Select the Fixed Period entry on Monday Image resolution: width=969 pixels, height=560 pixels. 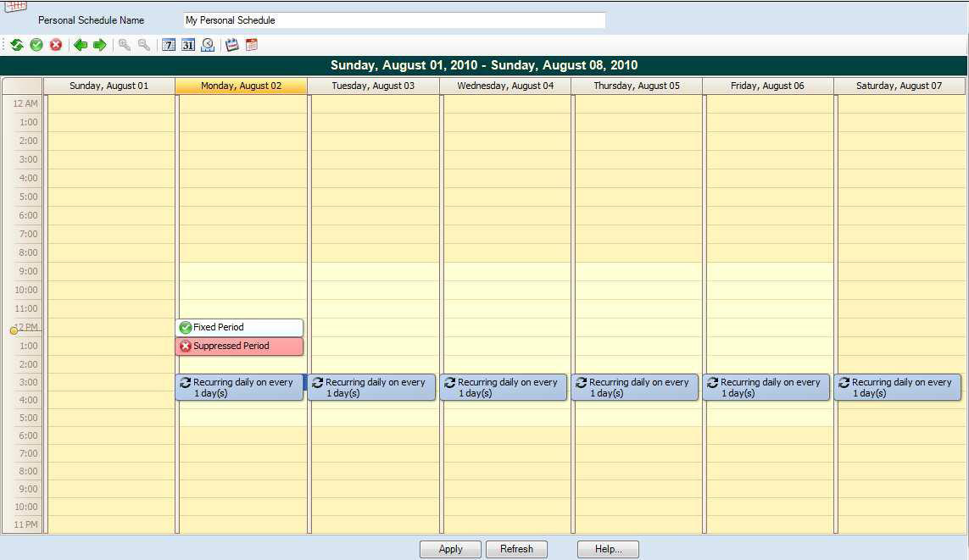pos(239,328)
